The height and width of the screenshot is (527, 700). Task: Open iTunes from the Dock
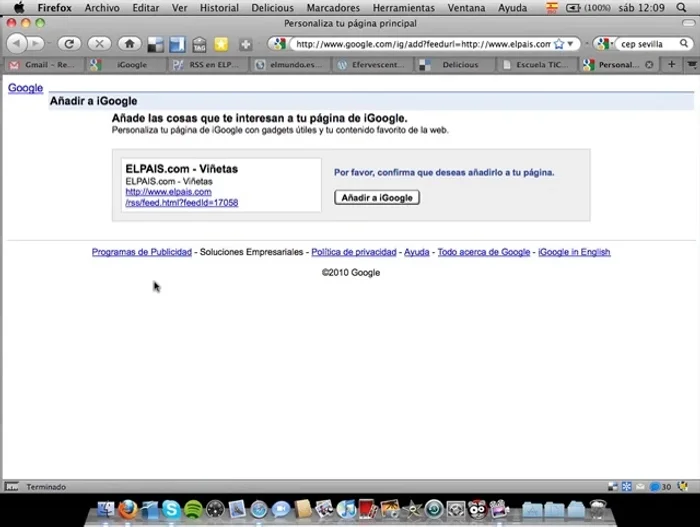pos(346,509)
